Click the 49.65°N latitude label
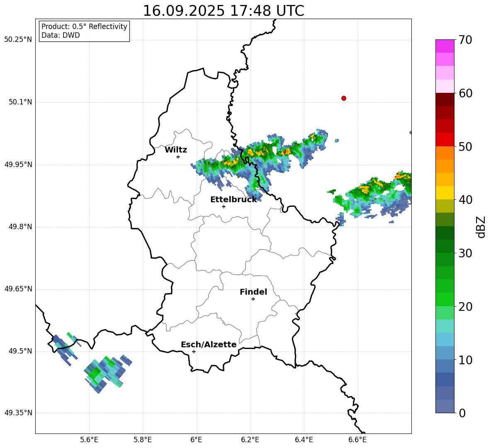 click(x=18, y=289)
